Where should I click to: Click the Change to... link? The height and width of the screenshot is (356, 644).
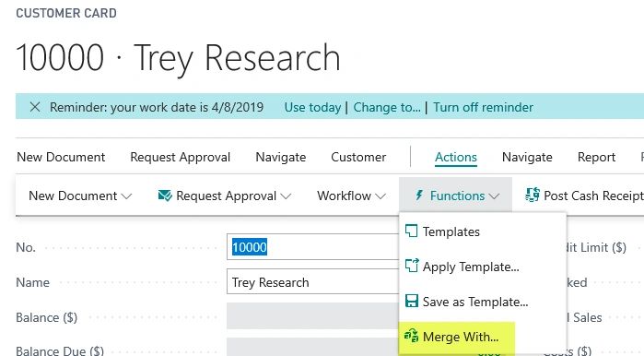coord(387,107)
